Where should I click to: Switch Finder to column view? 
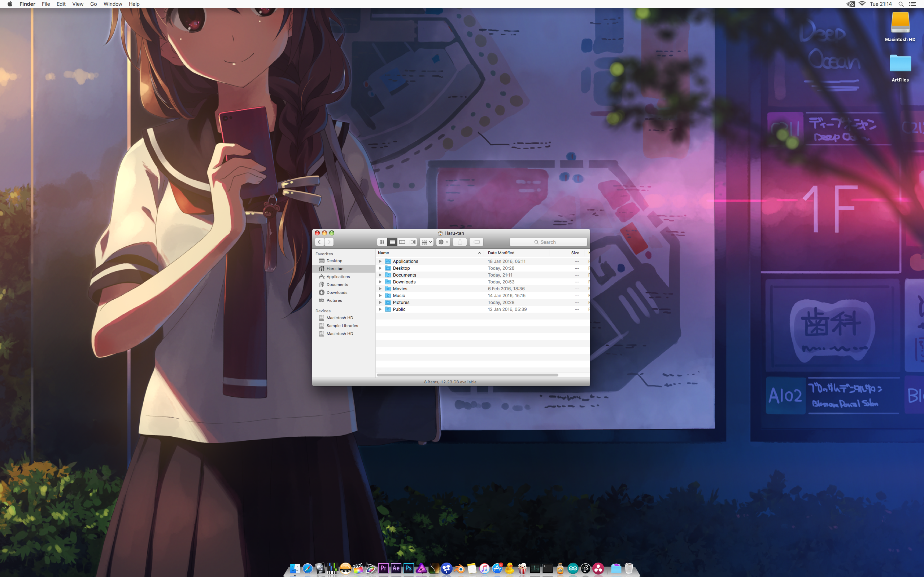[402, 242]
